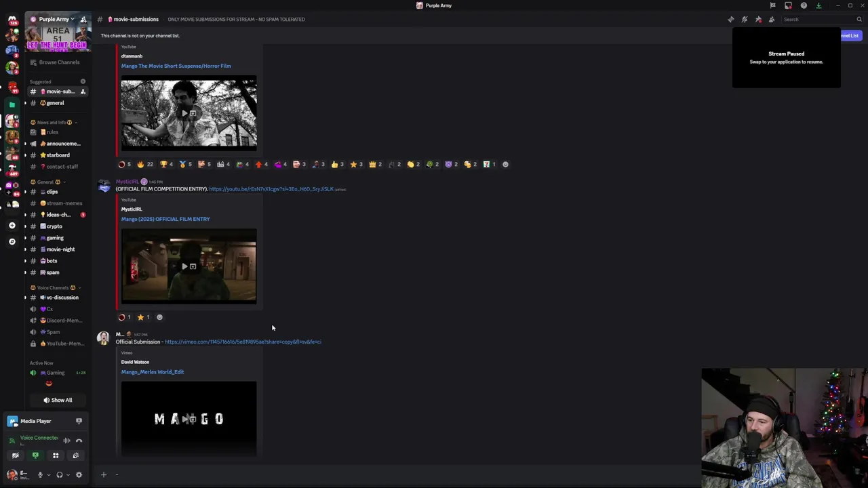Open noise suppression waveform icon
This screenshot has height=488, width=868.
pyautogui.click(x=66, y=441)
